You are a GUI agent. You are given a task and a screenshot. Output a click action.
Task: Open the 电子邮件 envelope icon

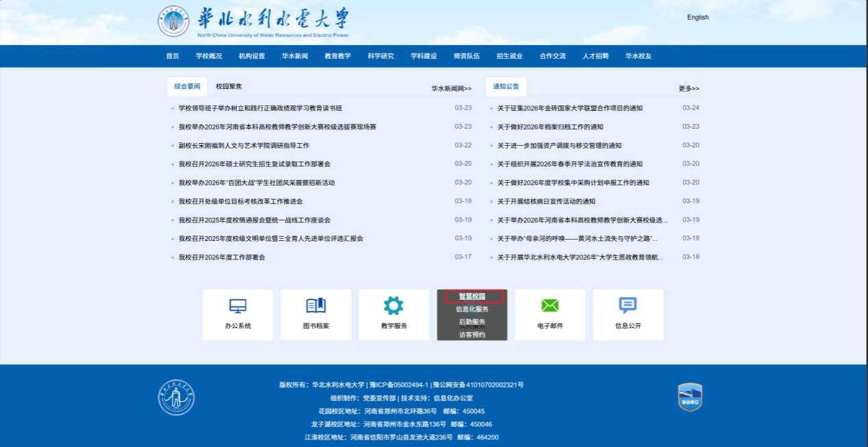click(x=550, y=306)
